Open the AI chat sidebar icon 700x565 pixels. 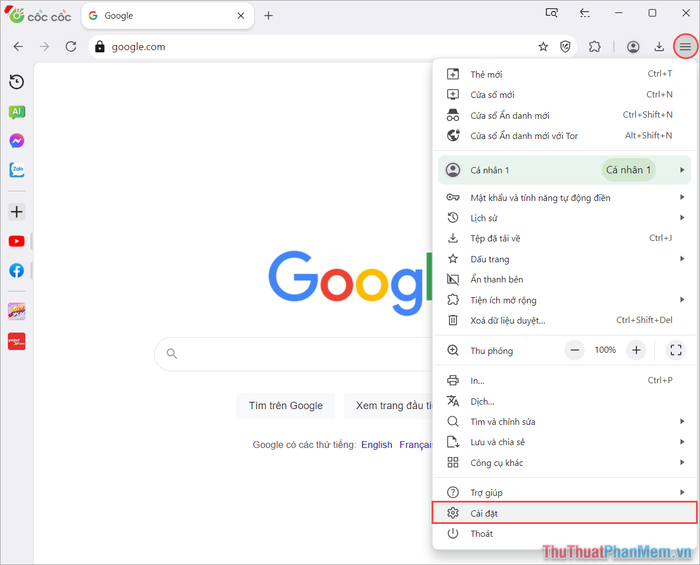[17, 112]
